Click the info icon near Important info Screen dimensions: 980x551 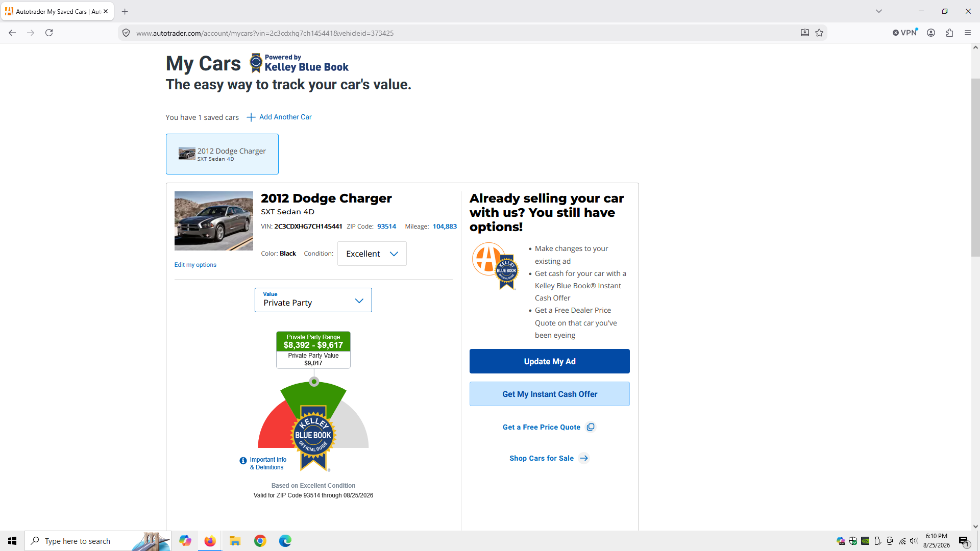tap(243, 461)
